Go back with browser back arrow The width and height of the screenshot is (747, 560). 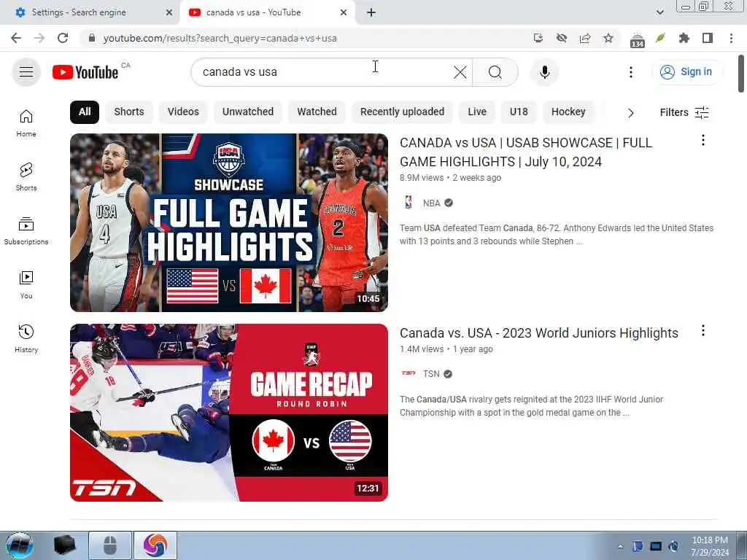coord(16,38)
